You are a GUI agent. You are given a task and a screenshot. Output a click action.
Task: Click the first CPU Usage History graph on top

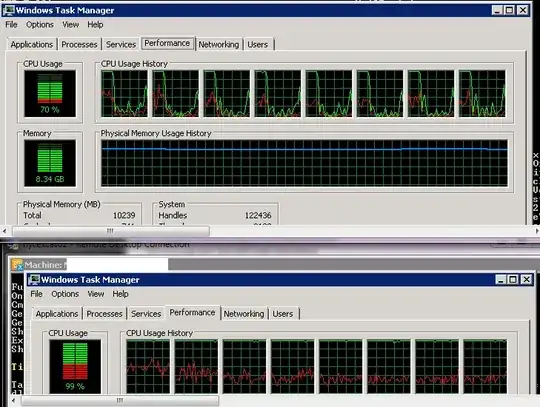(124, 94)
